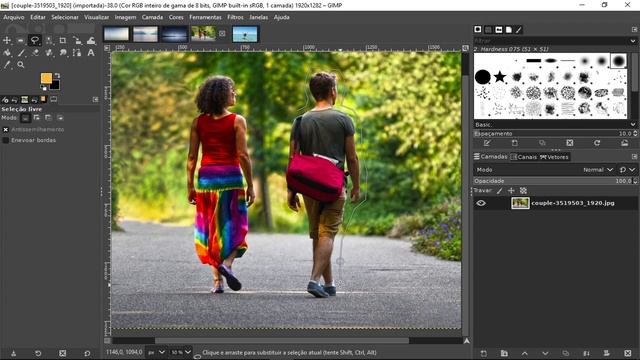Select the Smudge tool
This screenshot has height=360, width=640.
click(x=63, y=53)
